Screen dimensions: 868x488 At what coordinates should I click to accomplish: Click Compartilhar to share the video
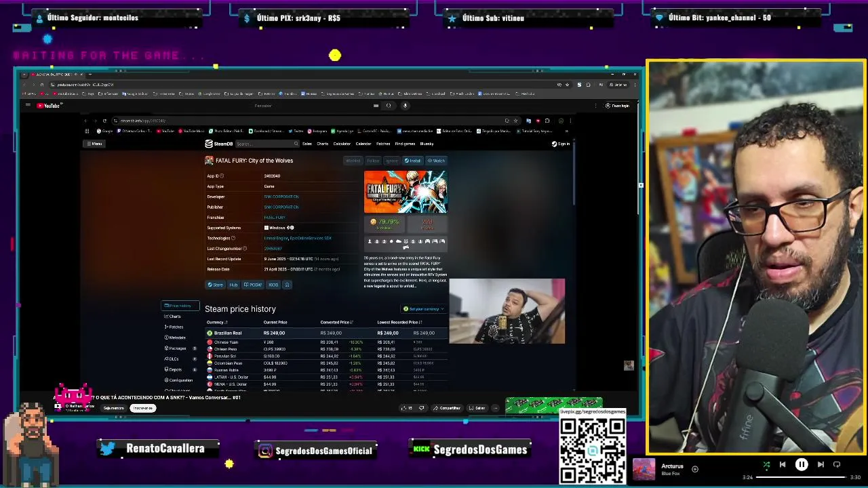coord(447,408)
